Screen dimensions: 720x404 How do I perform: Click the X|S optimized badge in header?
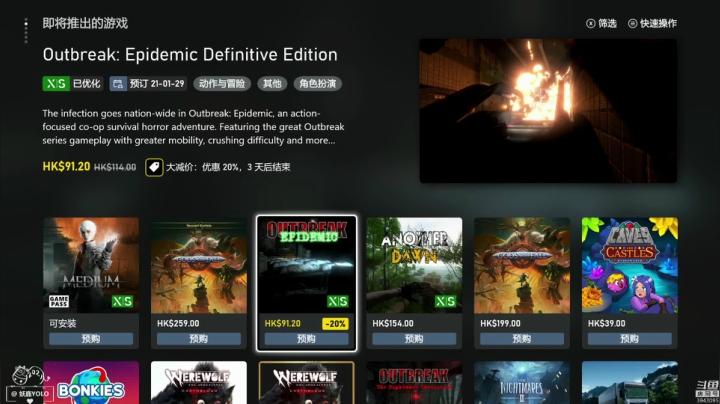pos(56,84)
